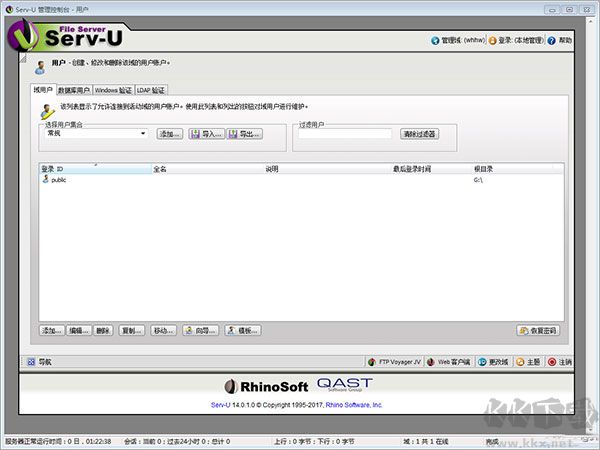The image size is (600, 450).
Task: Open the 管理域 (whhw) globe icon
Action: click(435, 41)
